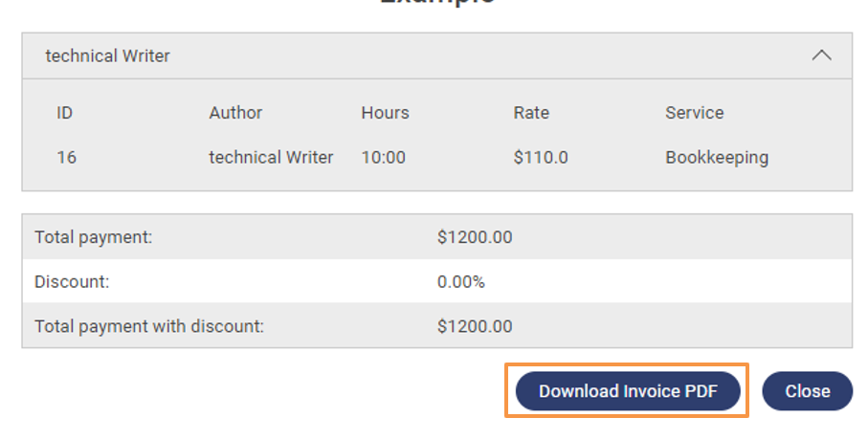Collapse the technical Writer section chevron
Viewport: 868px width, 440px height.
click(821, 55)
